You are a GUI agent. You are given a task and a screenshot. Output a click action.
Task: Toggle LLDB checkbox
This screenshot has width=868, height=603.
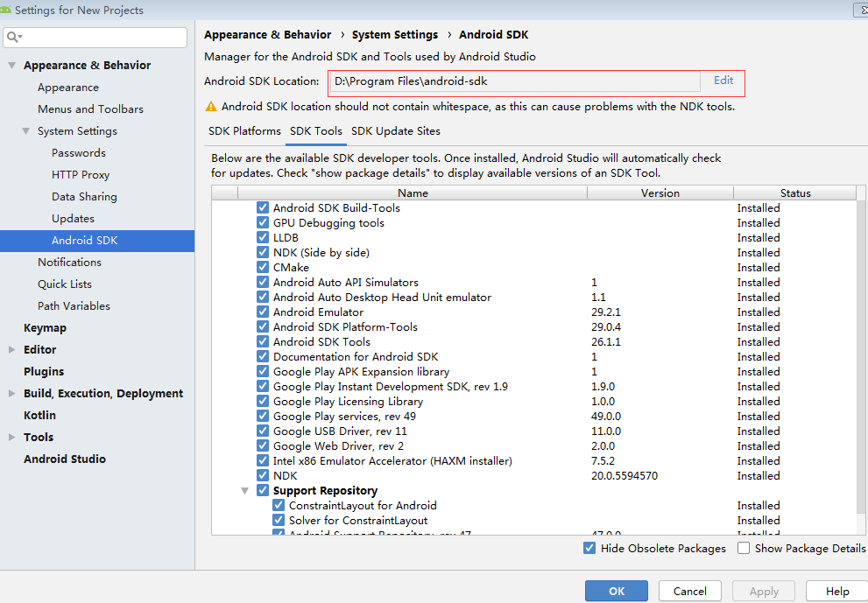pyautogui.click(x=263, y=238)
